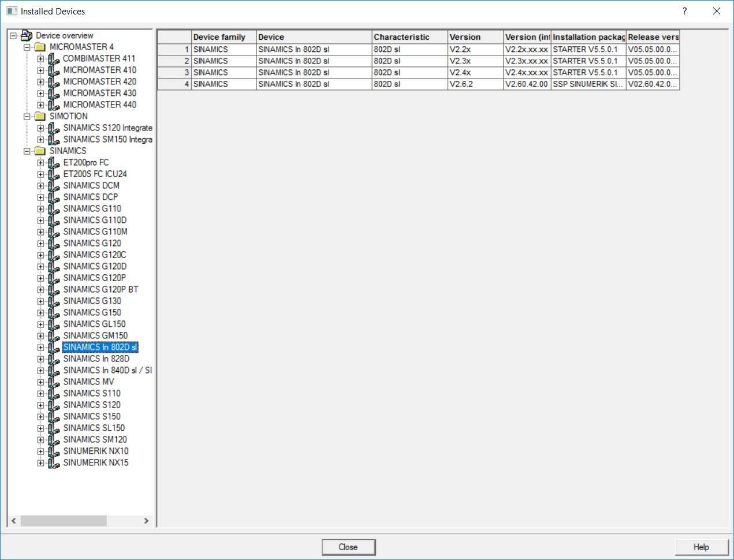Click the device icon beside SINAMICS G120C
The width and height of the screenshot is (734, 560).
(x=54, y=255)
